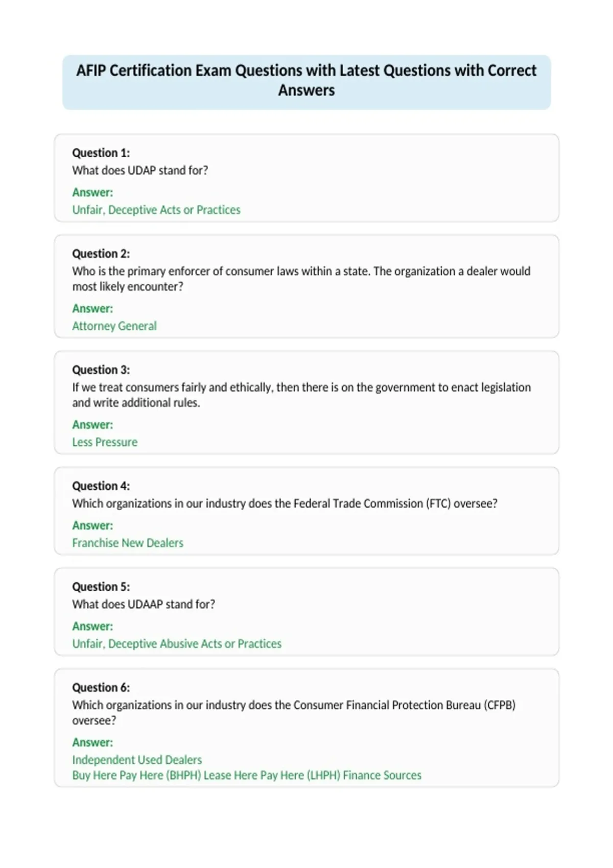Click the question about primary enforcer of consumer laws

[x=301, y=278]
